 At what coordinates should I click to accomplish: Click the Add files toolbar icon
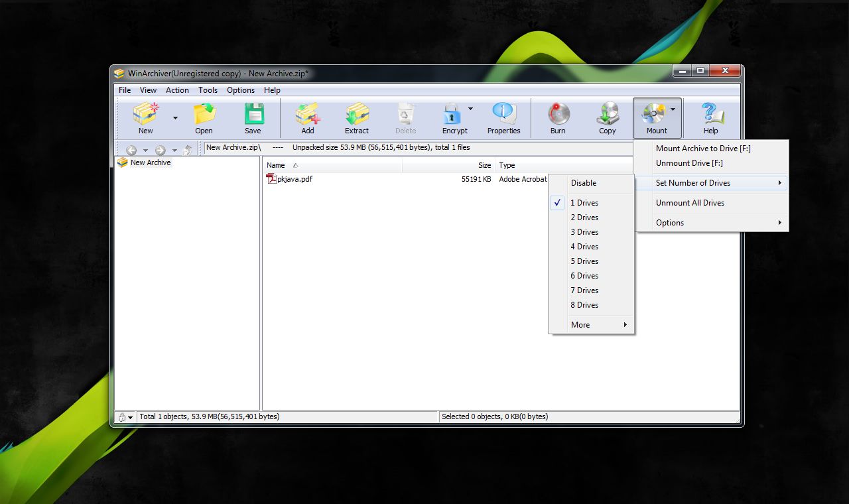[308, 114]
